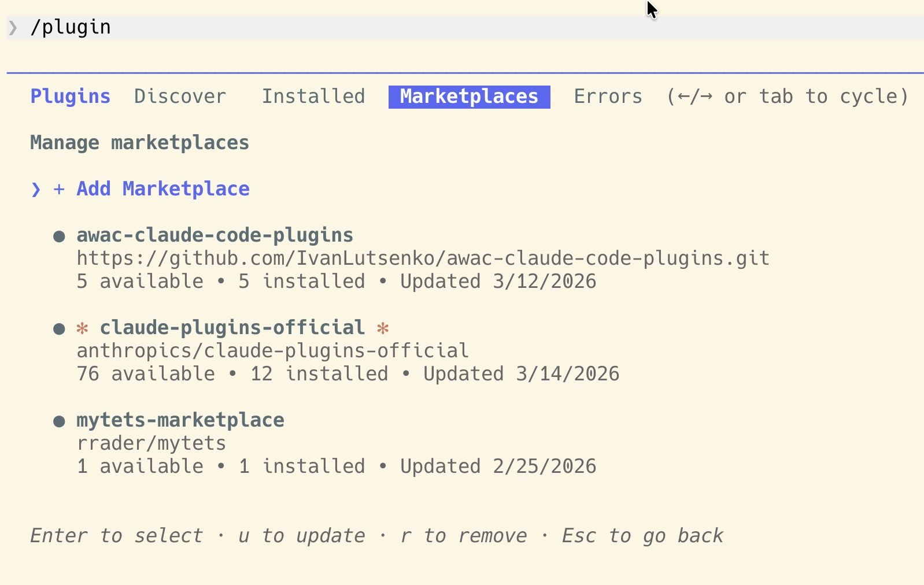Select the awac-claude-code-plugins marketplace entry

pyautogui.click(x=215, y=235)
